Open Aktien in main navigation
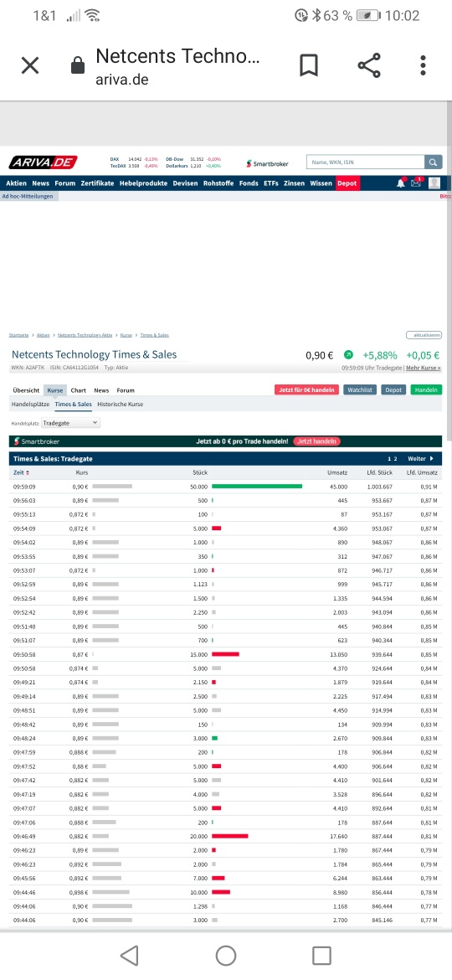Image resolution: width=452 pixels, height=980 pixels. coord(16,183)
